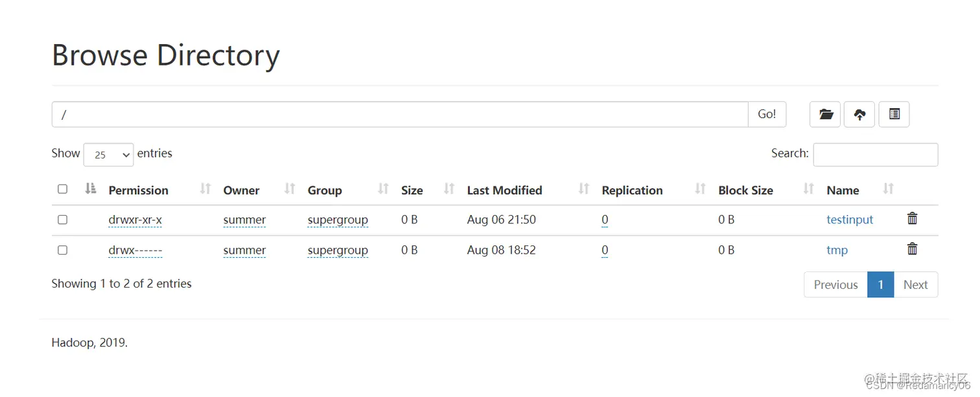Viewport: 980px width, 397px height.
Task: Click the Replication column header
Action: [x=632, y=190]
